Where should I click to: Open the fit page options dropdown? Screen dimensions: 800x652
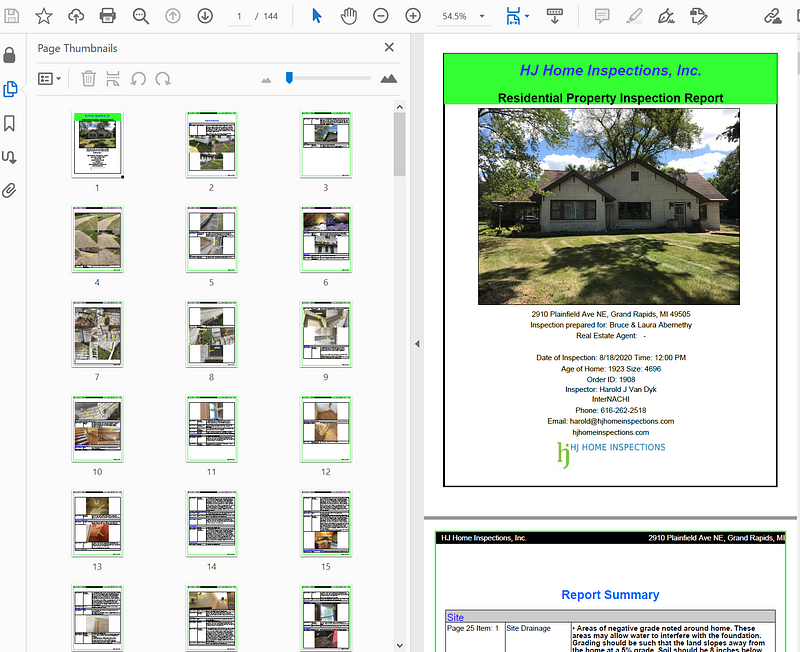click(x=527, y=17)
